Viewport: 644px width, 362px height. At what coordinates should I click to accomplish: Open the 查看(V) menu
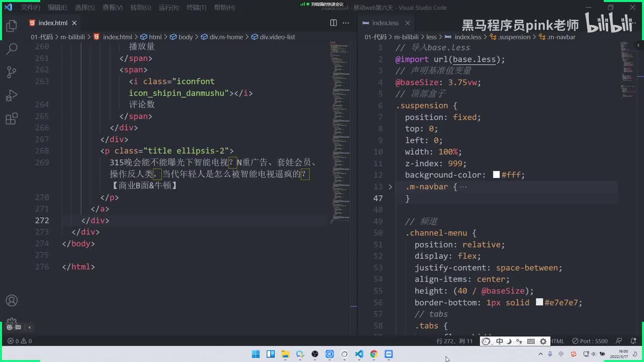pyautogui.click(x=112, y=8)
